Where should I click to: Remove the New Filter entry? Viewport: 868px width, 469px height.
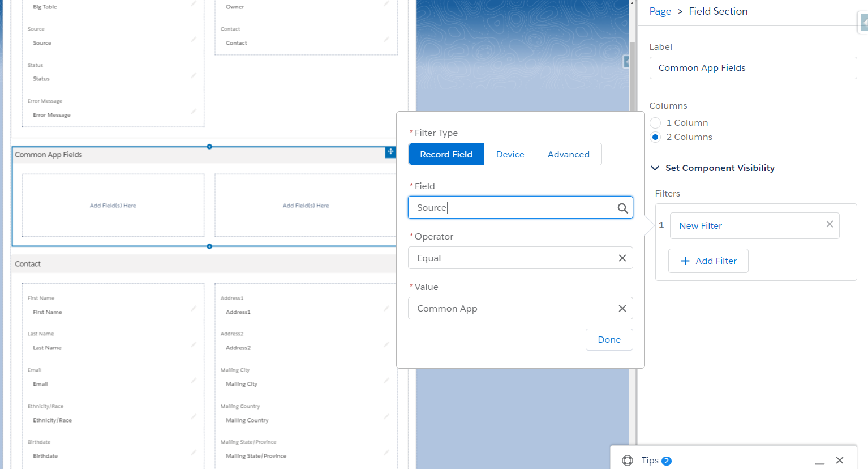[x=829, y=224]
